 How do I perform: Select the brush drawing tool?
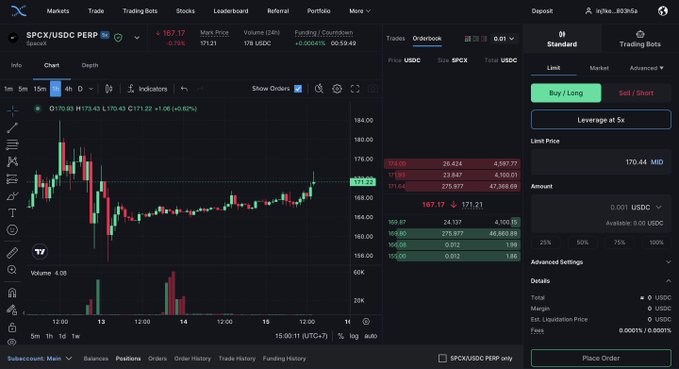pyautogui.click(x=12, y=196)
